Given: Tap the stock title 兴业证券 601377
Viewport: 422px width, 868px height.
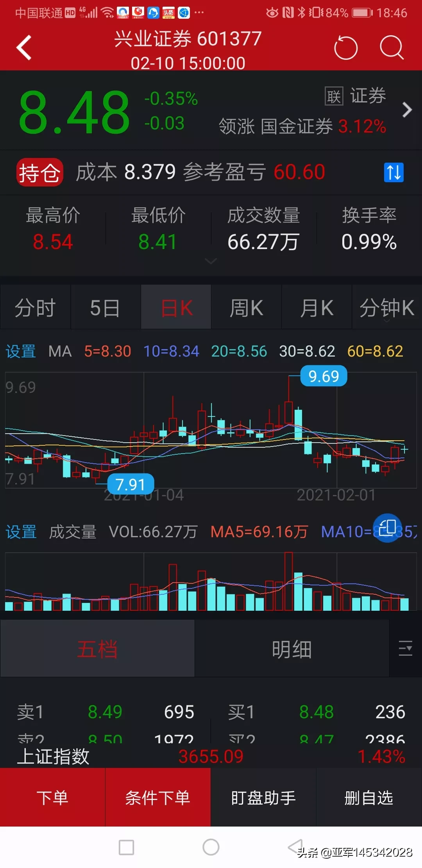Looking at the screenshot, I should 188,39.
